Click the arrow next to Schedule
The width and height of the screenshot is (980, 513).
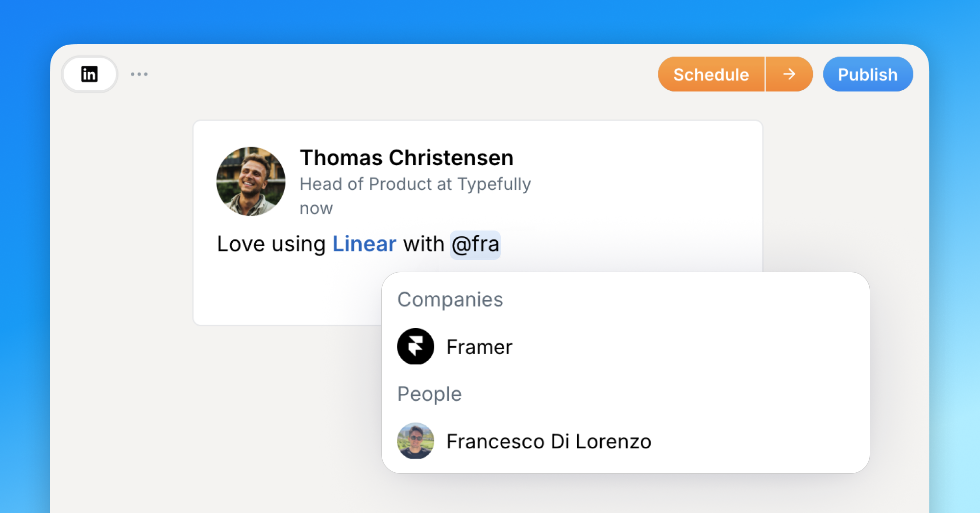tap(789, 74)
